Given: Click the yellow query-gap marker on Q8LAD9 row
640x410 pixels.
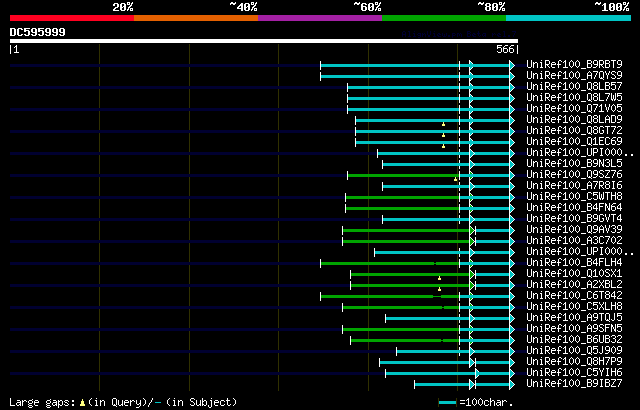Looking at the screenshot, I should click(x=443, y=124).
